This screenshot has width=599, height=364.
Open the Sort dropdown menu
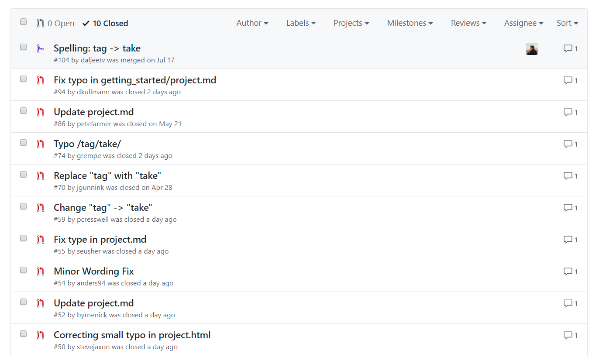567,23
